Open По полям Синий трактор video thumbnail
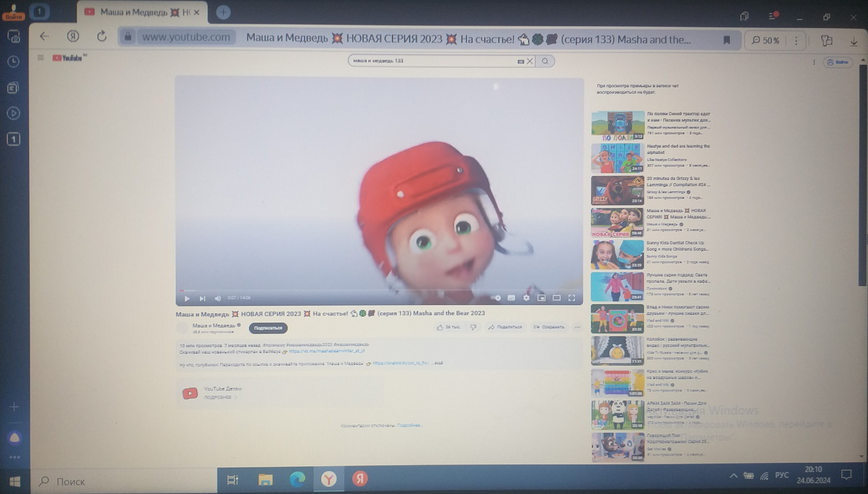This screenshot has height=494, width=868. (x=618, y=126)
